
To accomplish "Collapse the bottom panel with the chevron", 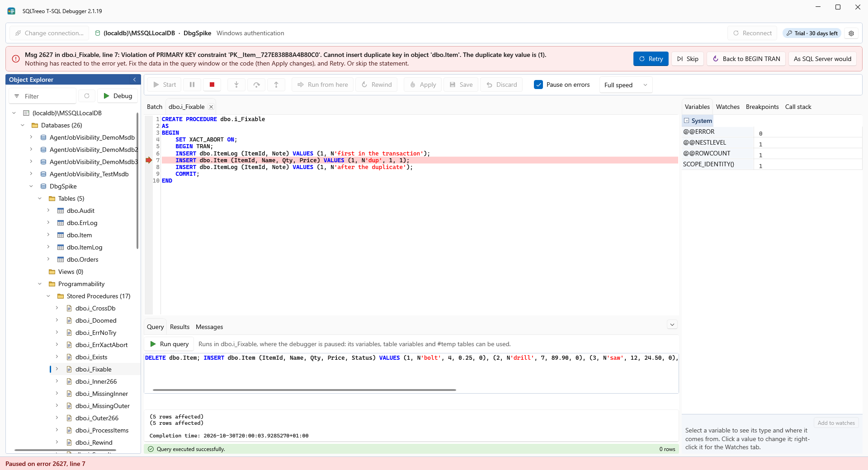I will (x=672, y=324).
